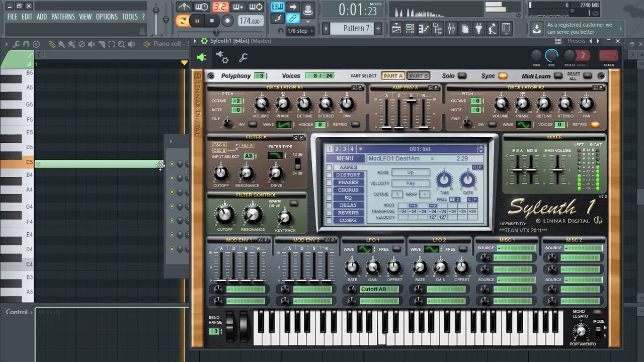Enable the PHASER effect checkbox

point(329,183)
